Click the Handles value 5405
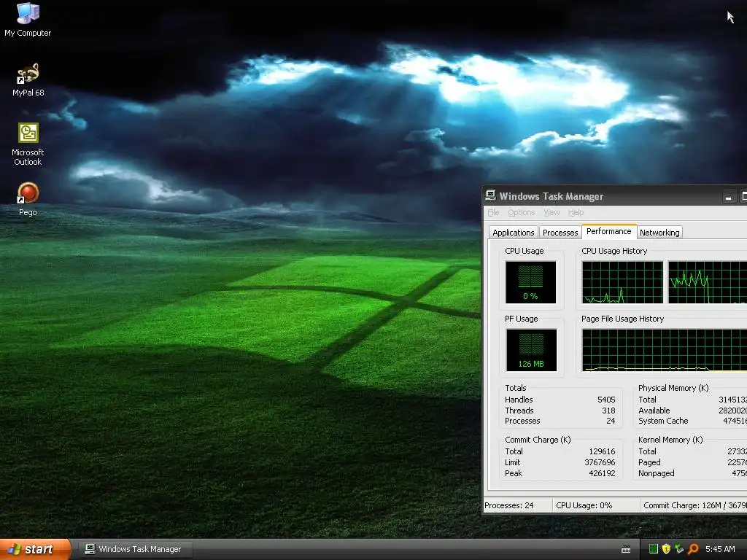 [x=606, y=400]
